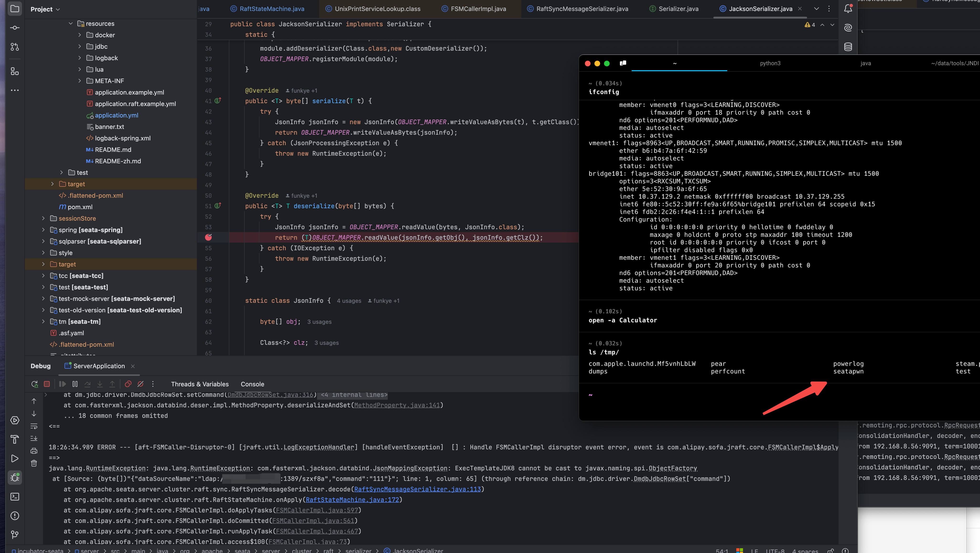Open the Problems tool window icon

tap(15, 516)
